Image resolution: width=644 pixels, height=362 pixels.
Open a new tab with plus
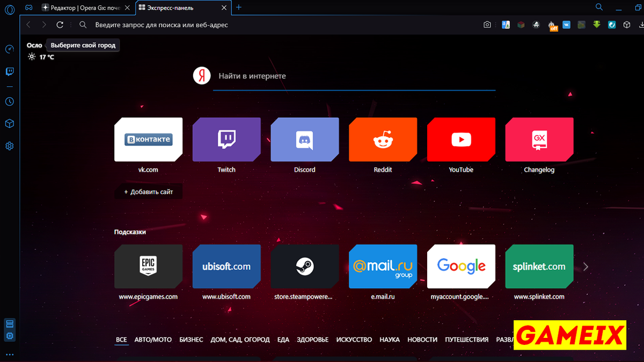click(239, 8)
